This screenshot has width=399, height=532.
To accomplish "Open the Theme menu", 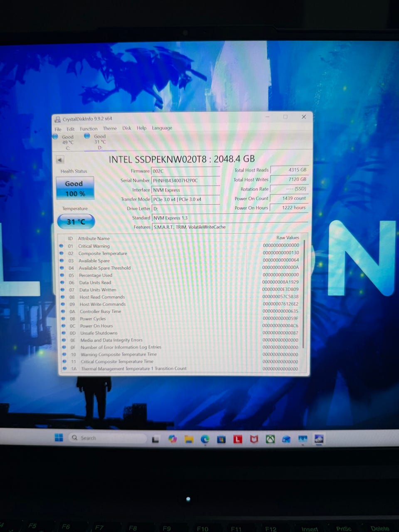I will [110, 128].
